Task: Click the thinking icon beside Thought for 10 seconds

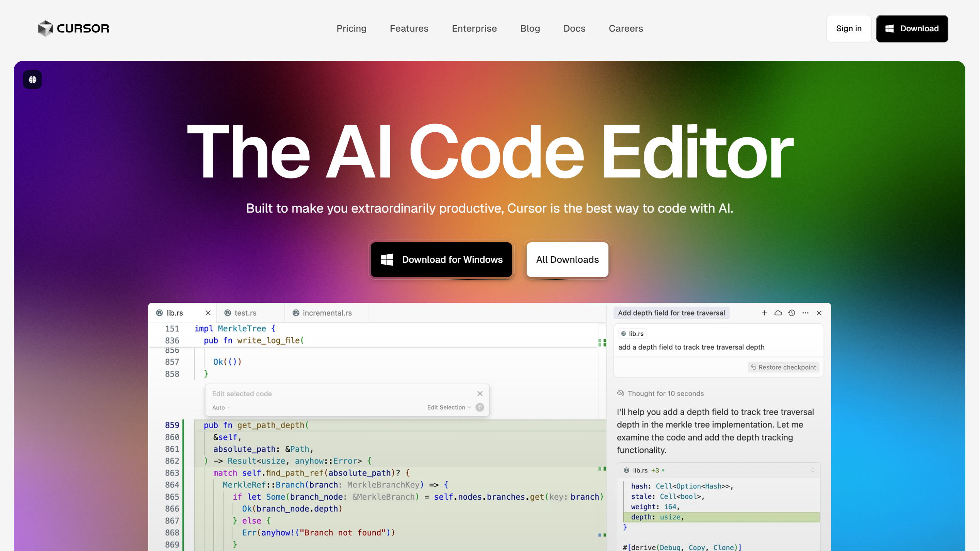Action: coord(621,394)
